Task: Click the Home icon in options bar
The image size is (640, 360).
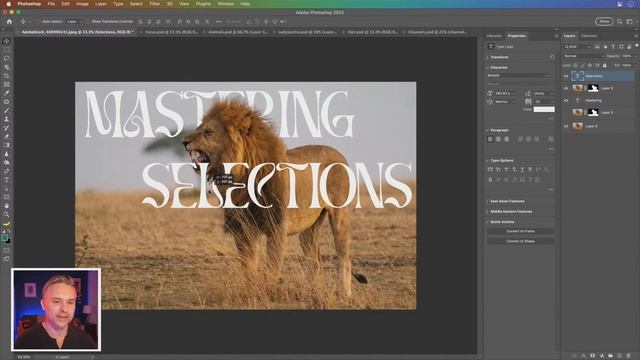Action: (x=9, y=22)
